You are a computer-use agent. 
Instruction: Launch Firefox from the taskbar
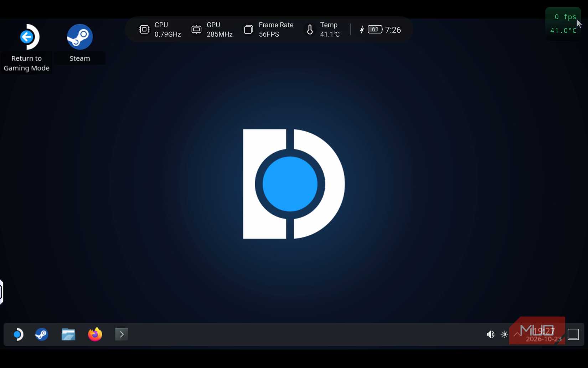[x=95, y=334]
